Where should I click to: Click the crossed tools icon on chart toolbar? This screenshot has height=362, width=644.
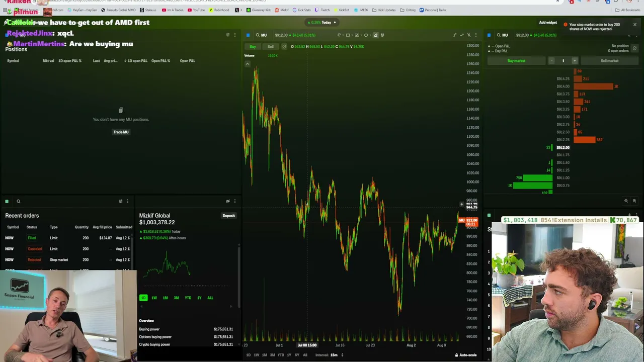(468, 35)
